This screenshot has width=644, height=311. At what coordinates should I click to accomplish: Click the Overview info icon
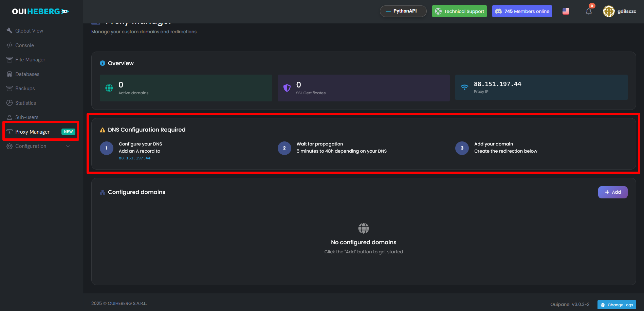tap(103, 63)
